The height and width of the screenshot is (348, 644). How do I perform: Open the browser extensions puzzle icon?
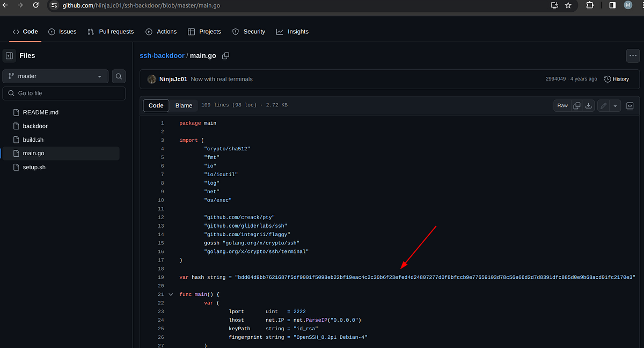coord(590,5)
